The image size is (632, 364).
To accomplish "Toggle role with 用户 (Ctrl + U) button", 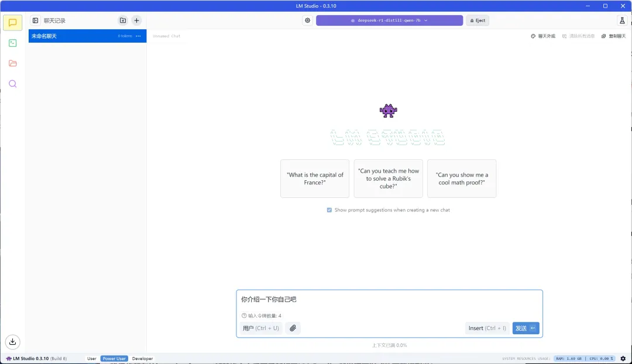I will point(261,328).
